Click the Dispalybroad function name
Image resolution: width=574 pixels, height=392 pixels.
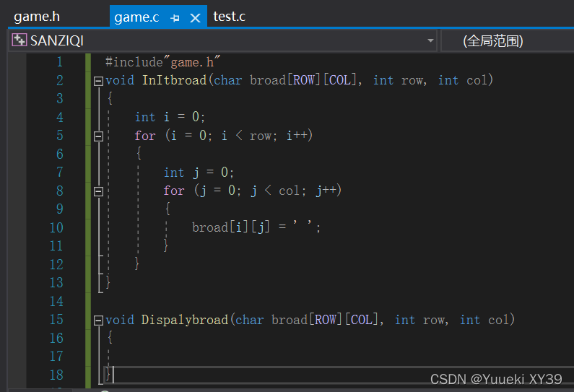[185, 320]
